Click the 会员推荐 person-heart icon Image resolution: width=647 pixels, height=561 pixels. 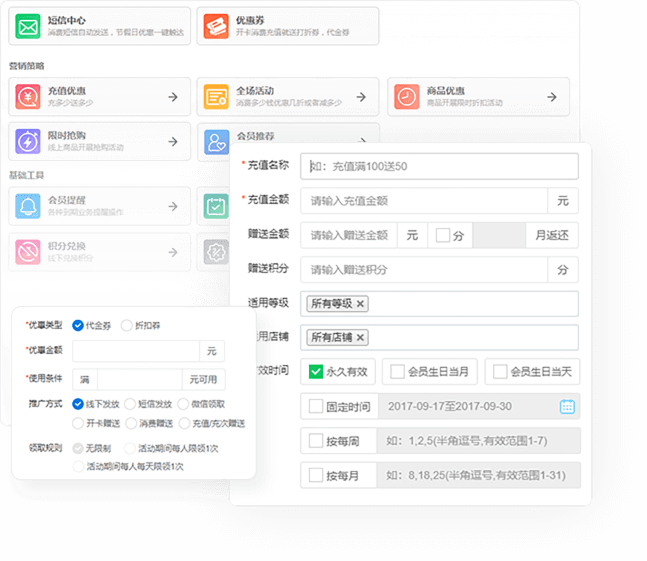point(217,142)
